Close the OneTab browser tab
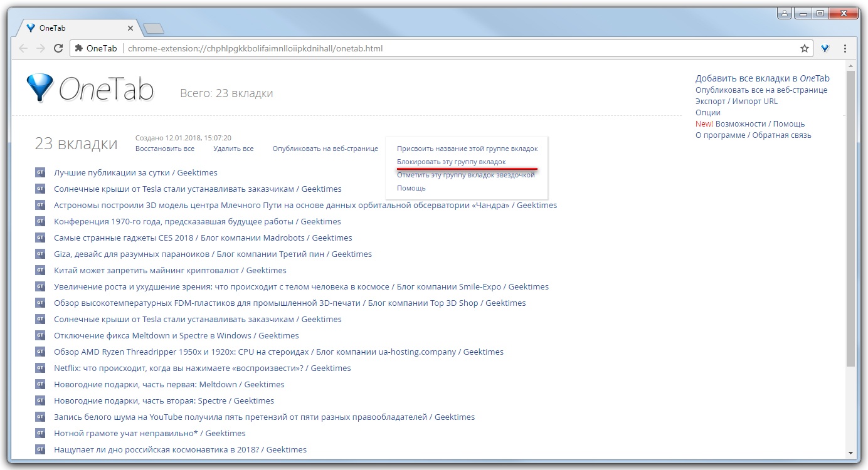Image resolution: width=868 pixels, height=470 pixels. coord(130,28)
